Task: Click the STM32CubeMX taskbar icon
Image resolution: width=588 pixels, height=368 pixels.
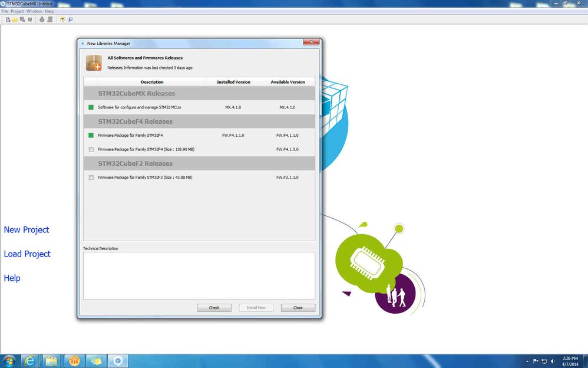Action: pos(118,362)
